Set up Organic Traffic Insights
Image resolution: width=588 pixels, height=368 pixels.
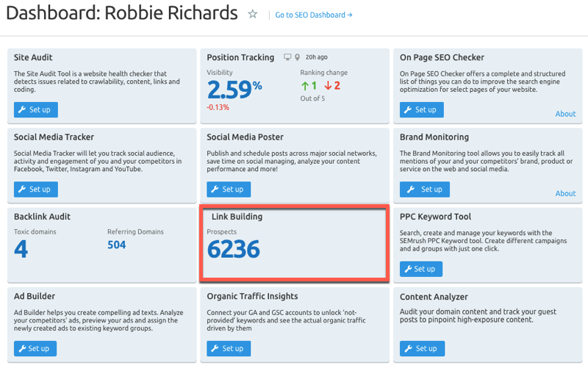point(228,348)
